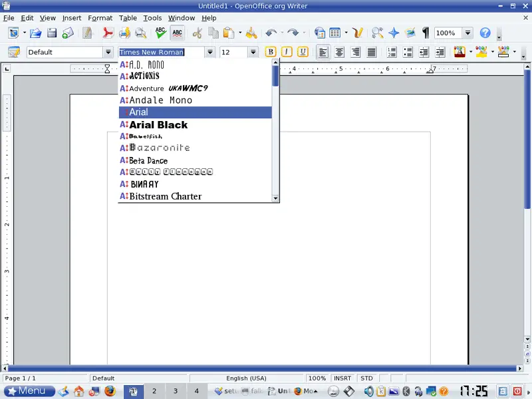532x399 pixels.
Task: Open the Format menu
Action: [100, 18]
